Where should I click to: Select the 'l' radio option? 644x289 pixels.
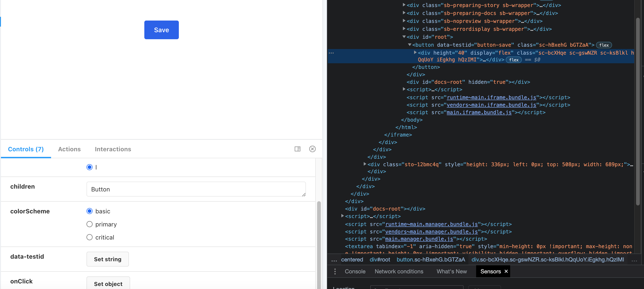pos(90,167)
